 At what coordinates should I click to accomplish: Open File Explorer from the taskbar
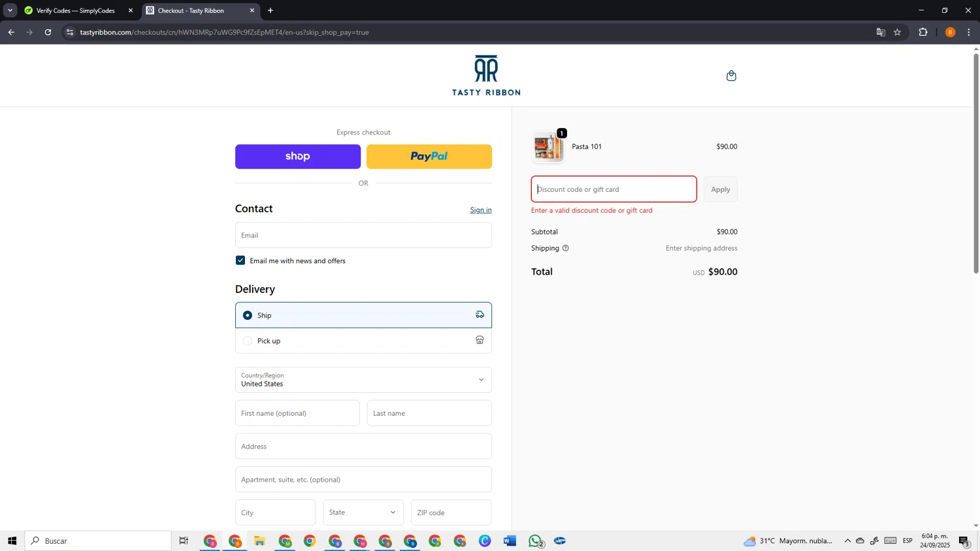click(260, 541)
